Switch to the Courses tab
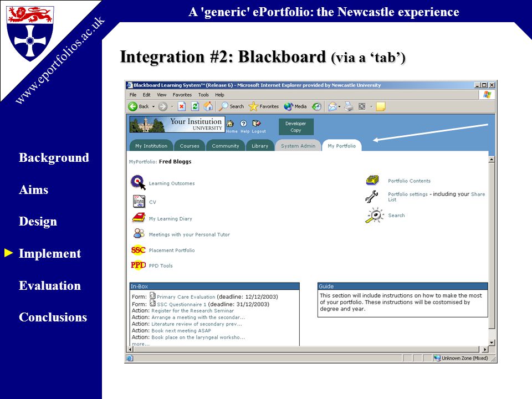Viewport: 532px width, 399px height. [x=190, y=146]
